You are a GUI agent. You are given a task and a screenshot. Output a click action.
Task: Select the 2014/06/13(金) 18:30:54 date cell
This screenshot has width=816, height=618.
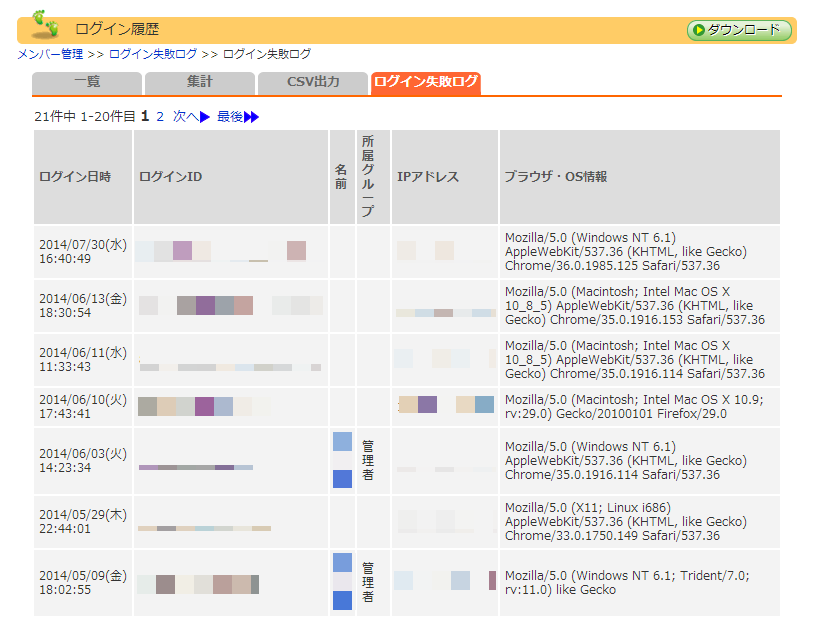pyautogui.click(x=83, y=306)
